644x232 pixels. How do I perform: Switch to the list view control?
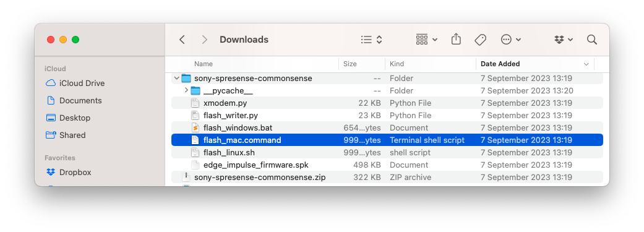coord(372,40)
